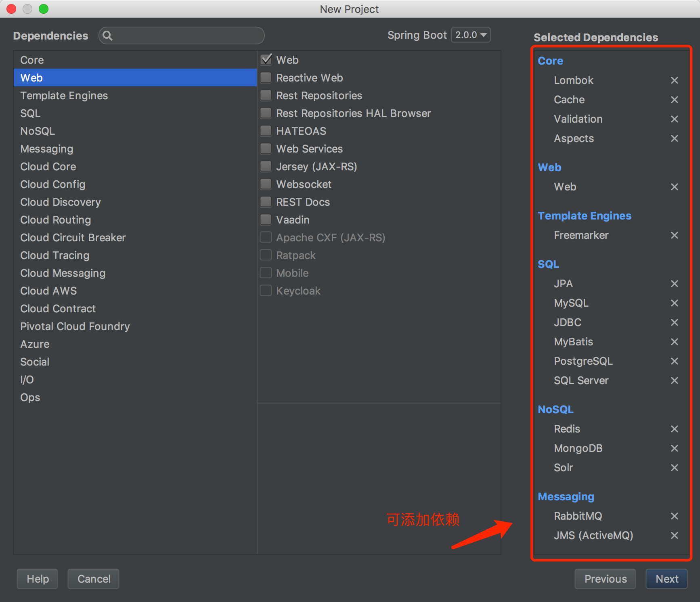Screen dimensions: 700x602
Task: Focus the Dependencies search field
Action: point(182,36)
